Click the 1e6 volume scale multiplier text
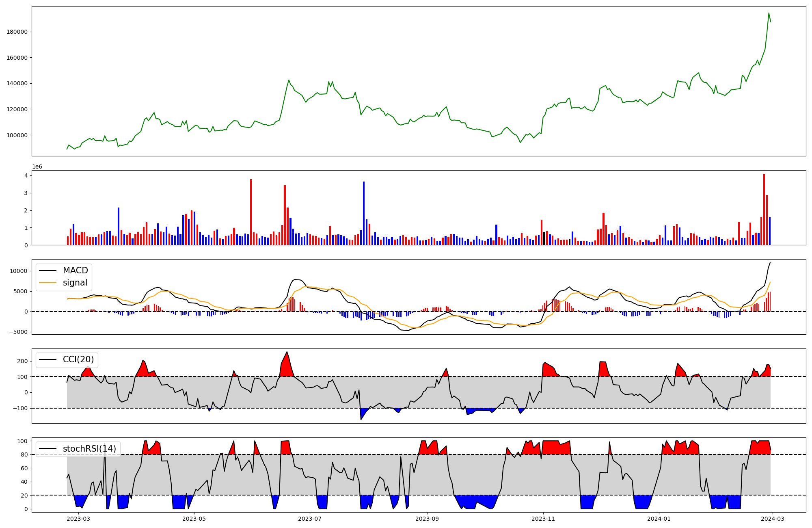 point(37,167)
